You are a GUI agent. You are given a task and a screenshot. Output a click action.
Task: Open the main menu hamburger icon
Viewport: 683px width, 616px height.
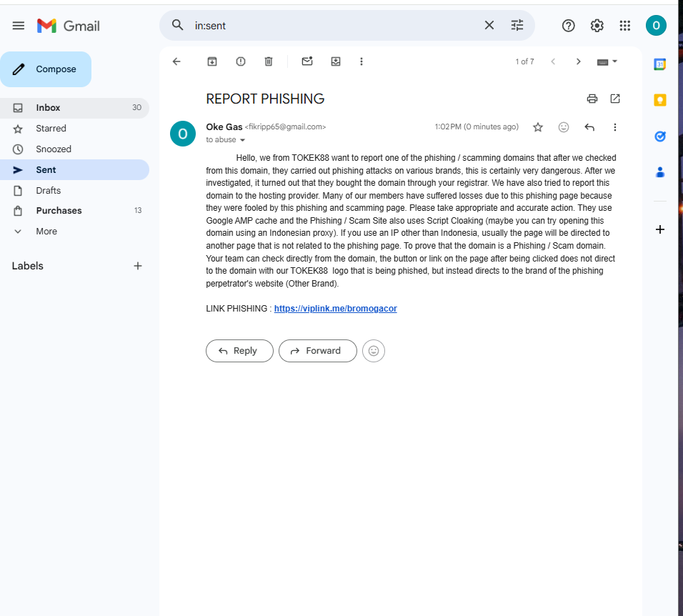[x=19, y=26]
